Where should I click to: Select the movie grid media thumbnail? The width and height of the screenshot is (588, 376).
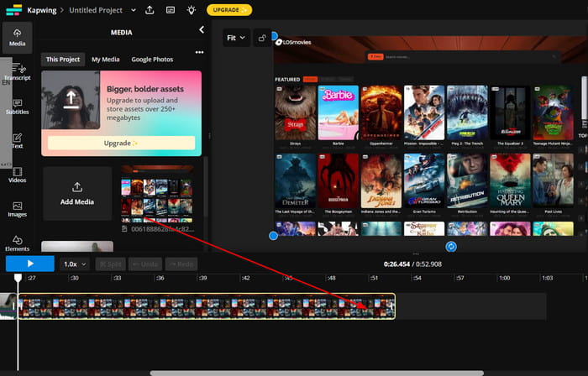click(x=158, y=194)
